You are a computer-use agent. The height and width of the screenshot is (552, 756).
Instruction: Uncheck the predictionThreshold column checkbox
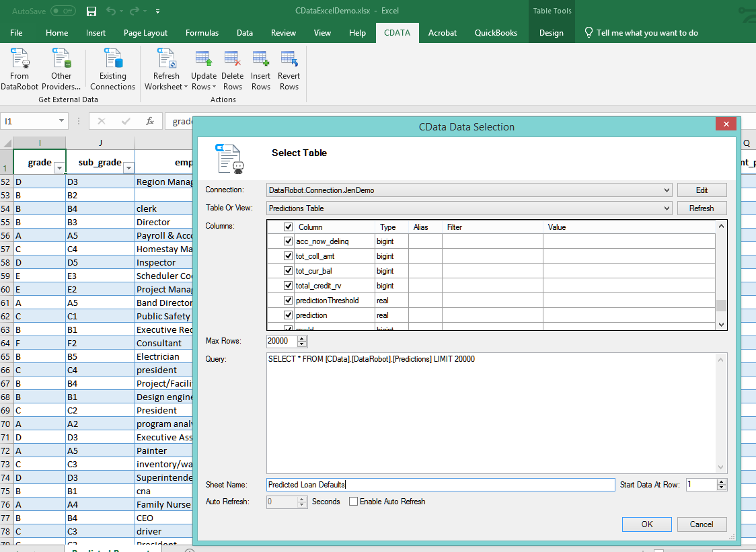click(289, 301)
